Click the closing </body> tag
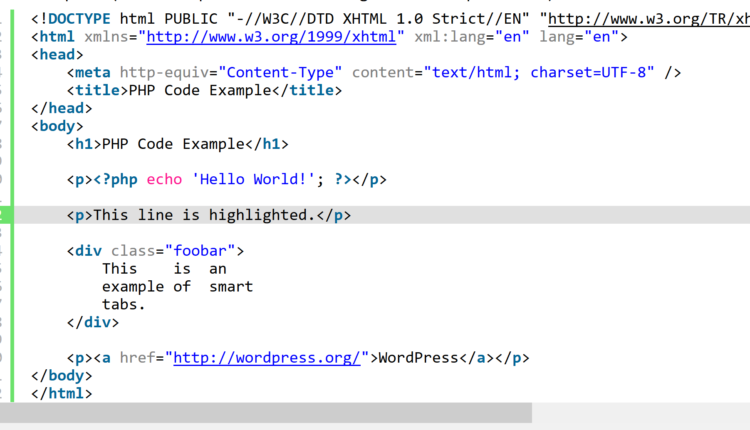Image resolution: width=750 pixels, height=430 pixels. coord(62,375)
